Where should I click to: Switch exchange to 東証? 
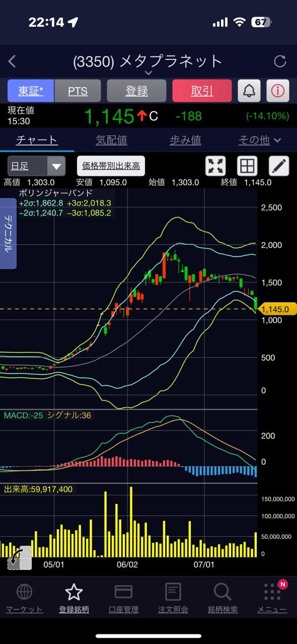coord(30,91)
